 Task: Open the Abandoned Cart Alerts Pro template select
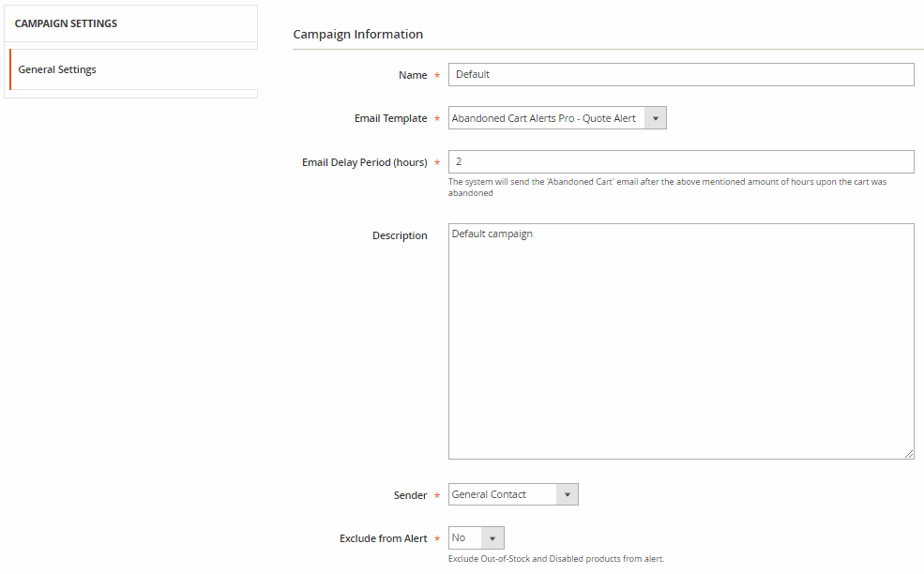click(x=557, y=118)
